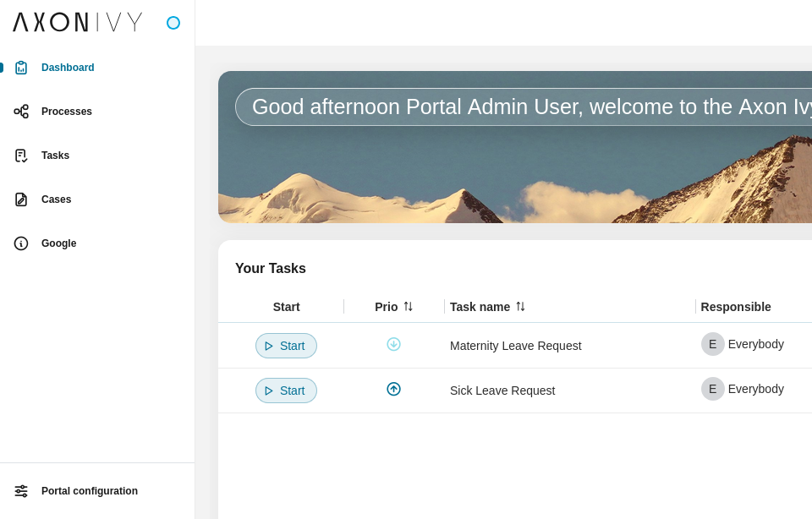Click Everybody label in Sick Leave row

coord(756,389)
